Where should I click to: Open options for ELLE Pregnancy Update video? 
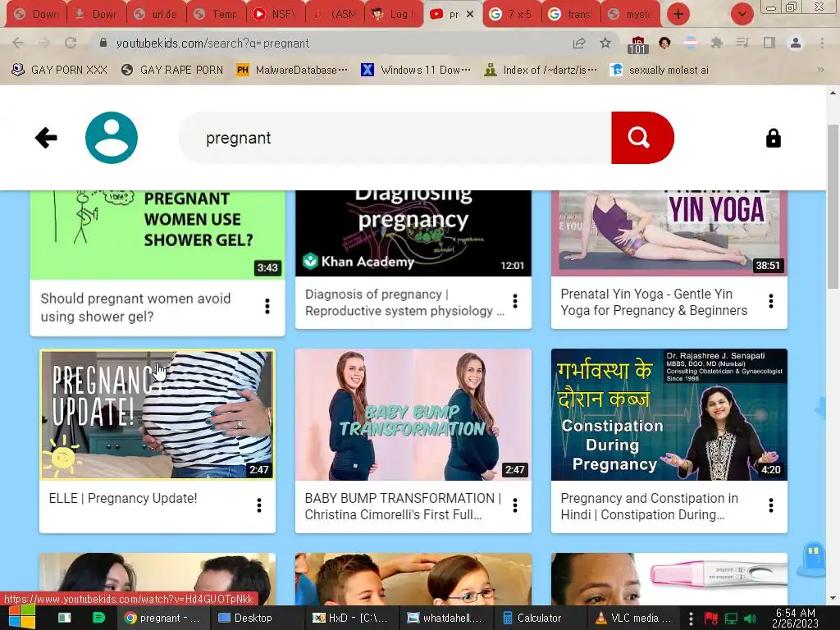tap(258, 505)
